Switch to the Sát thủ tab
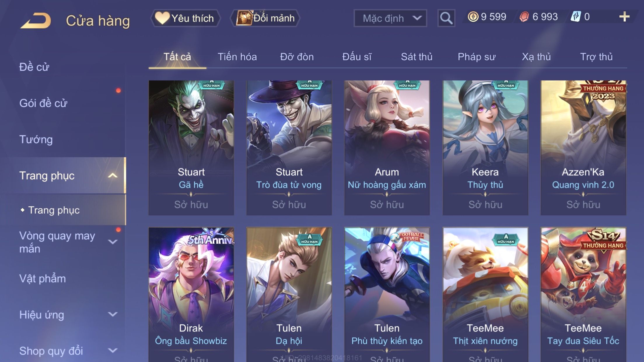Image resolution: width=644 pixels, height=362 pixels. coord(416,57)
